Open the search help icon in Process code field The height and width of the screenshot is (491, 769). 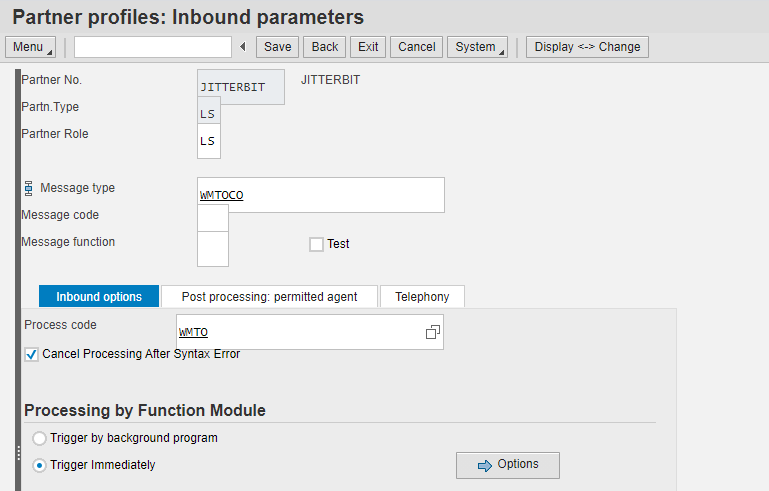[x=432, y=332]
